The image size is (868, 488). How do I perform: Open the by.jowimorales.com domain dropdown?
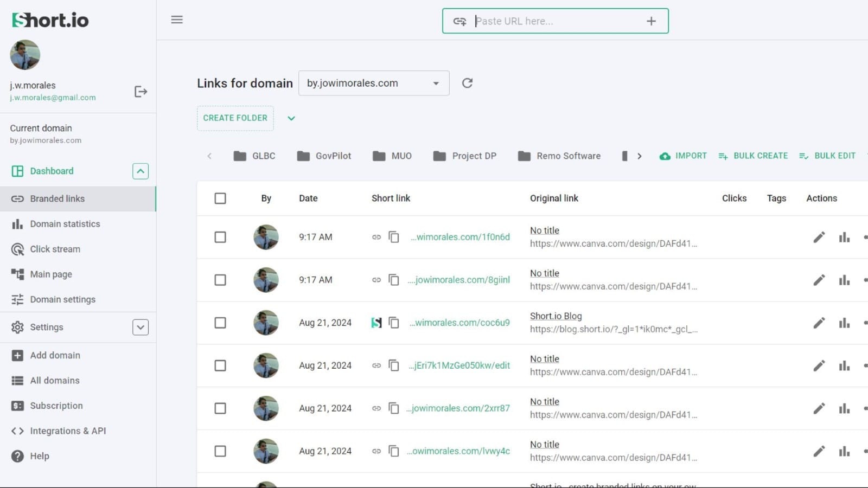click(x=374, y=83)
